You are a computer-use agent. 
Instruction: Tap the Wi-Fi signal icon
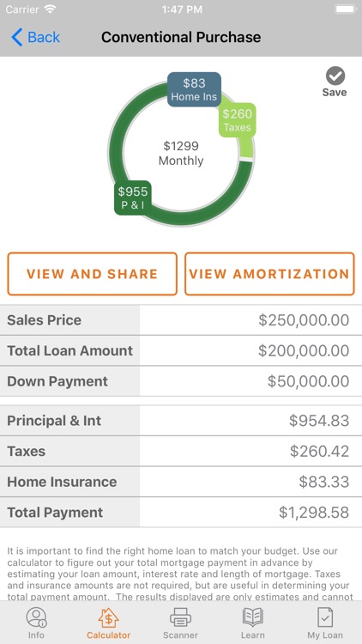click(50, 9)
